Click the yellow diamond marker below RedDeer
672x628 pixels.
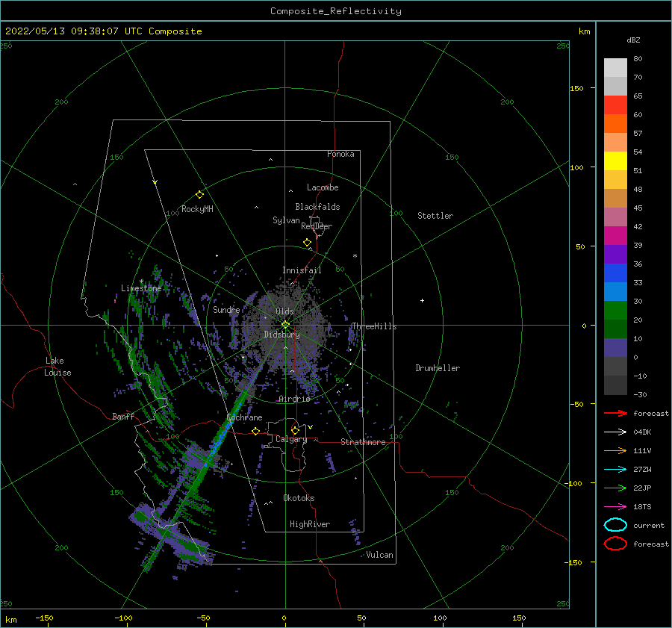307,243
